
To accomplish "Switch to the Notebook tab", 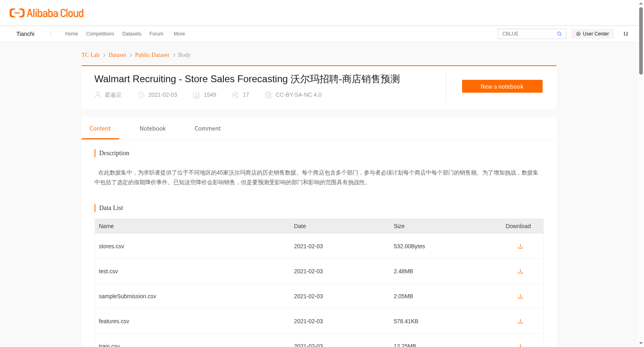I will (153, 129).
